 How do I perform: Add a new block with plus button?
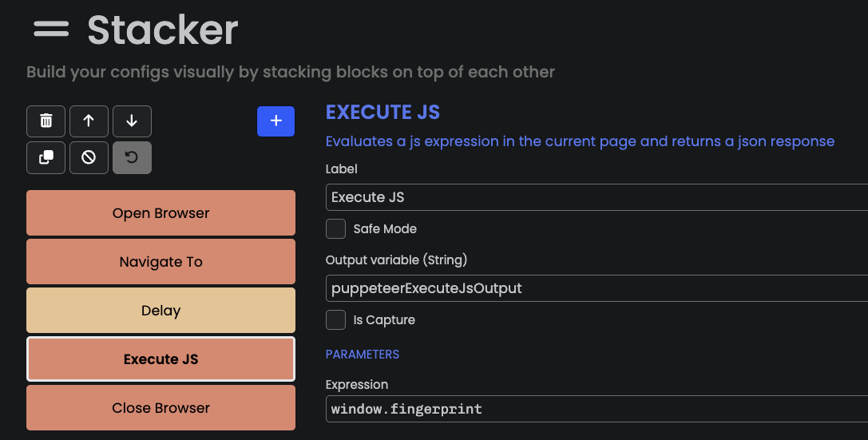275,121
